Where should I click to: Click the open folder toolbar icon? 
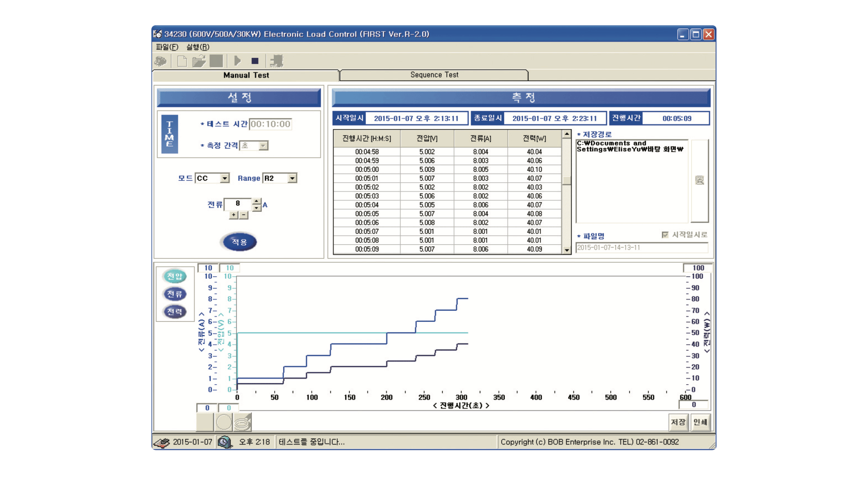click(x=199, y=61)
